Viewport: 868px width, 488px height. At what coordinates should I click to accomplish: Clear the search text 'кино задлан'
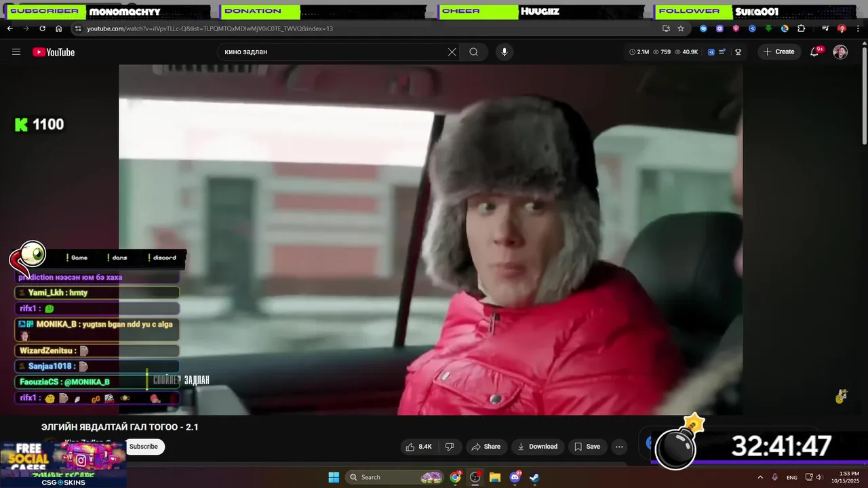point(452,52)
